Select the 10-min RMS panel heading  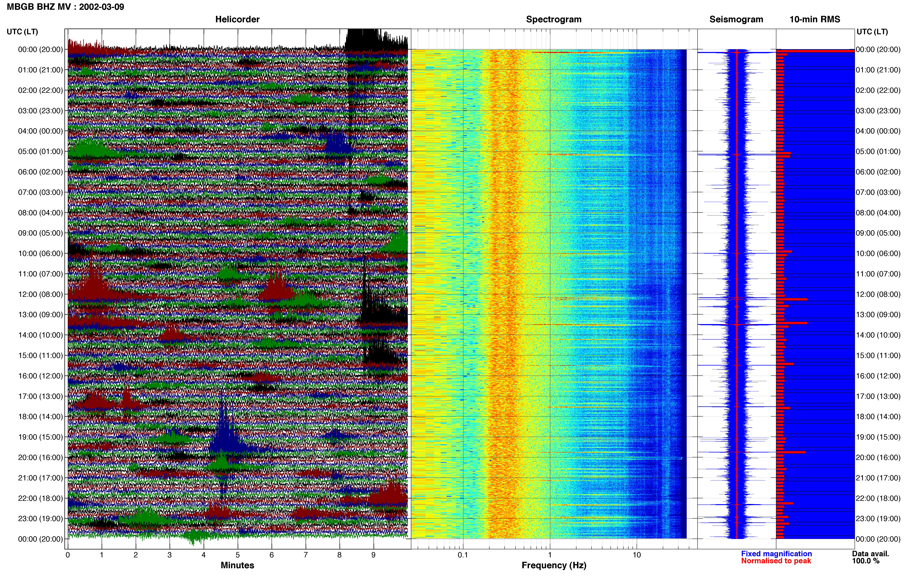coord(815,20)
